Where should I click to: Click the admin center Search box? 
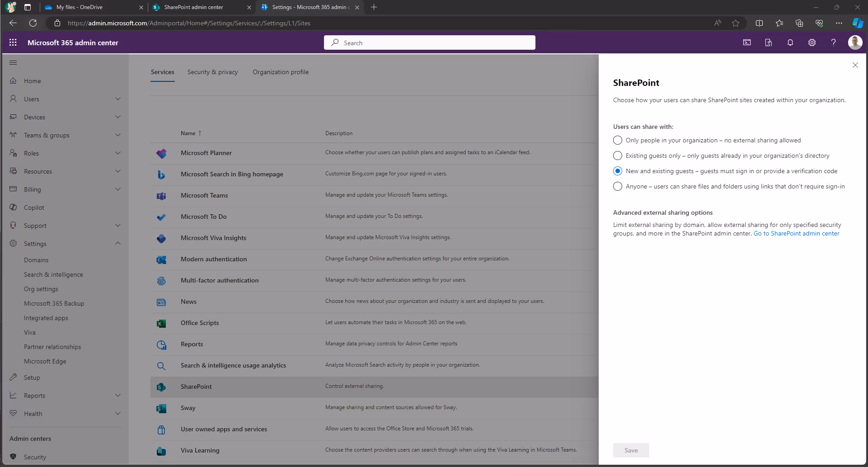[x=430, y=42]
